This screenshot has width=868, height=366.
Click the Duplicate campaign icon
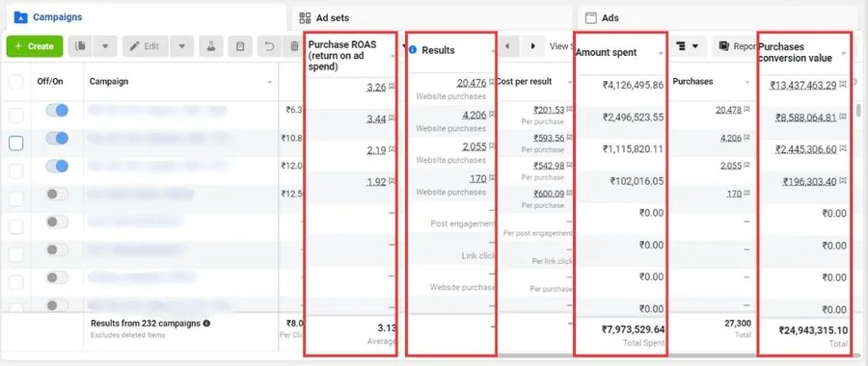coord(81,46)
